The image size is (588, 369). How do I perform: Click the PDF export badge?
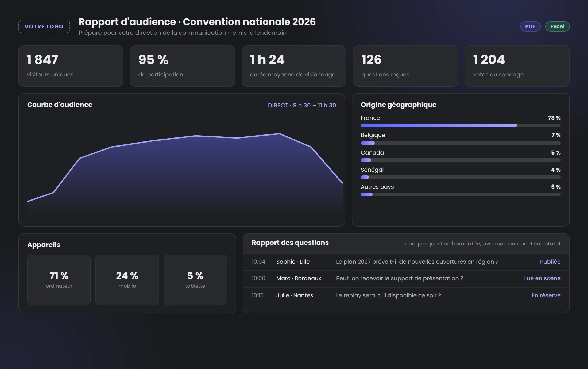(x=530, y=26)
